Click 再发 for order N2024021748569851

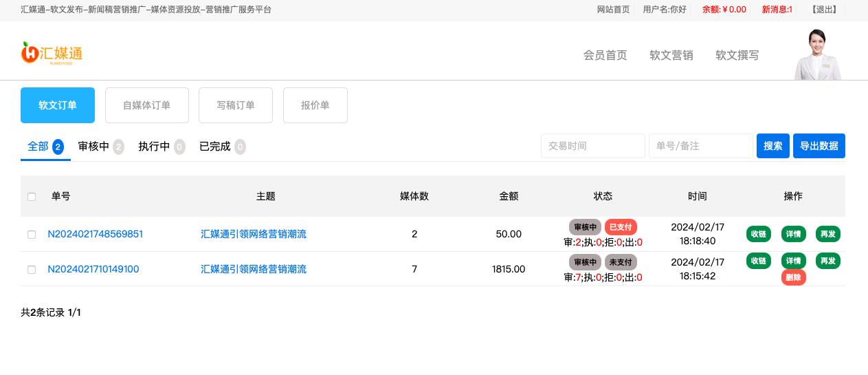[x=828, y=234]
